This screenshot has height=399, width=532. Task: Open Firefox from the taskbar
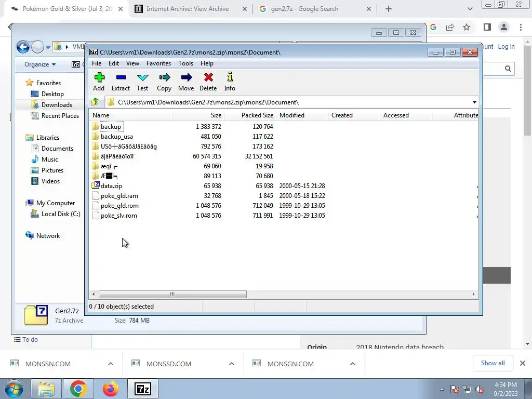point(111,389)
